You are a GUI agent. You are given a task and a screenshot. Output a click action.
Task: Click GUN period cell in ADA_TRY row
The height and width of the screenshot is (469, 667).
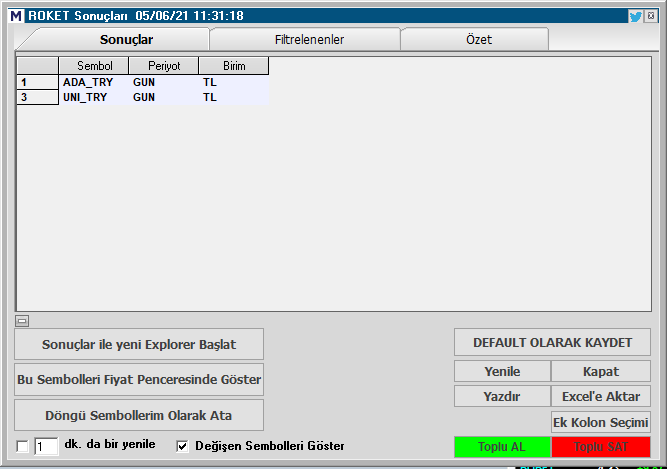point(164,82)
